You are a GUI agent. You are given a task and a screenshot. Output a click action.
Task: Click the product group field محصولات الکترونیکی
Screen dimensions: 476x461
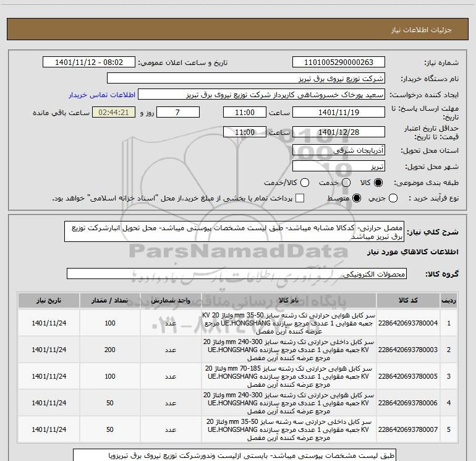pos(237,274)
